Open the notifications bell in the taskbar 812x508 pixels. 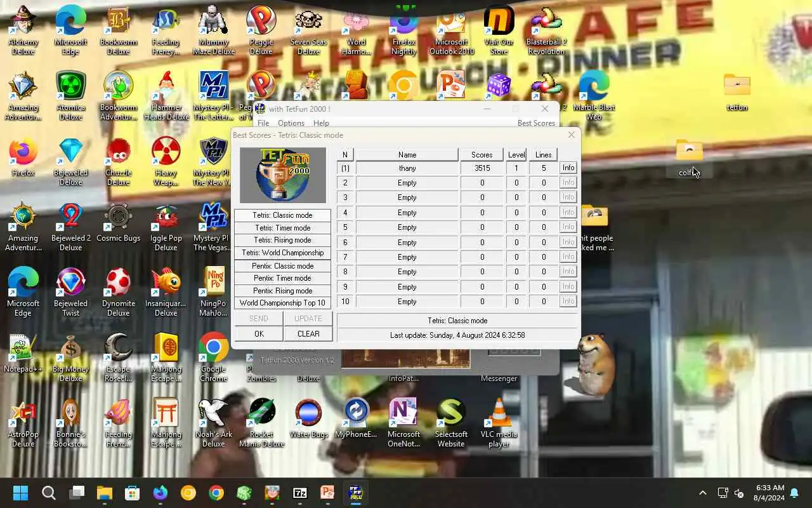pos(794,493)
